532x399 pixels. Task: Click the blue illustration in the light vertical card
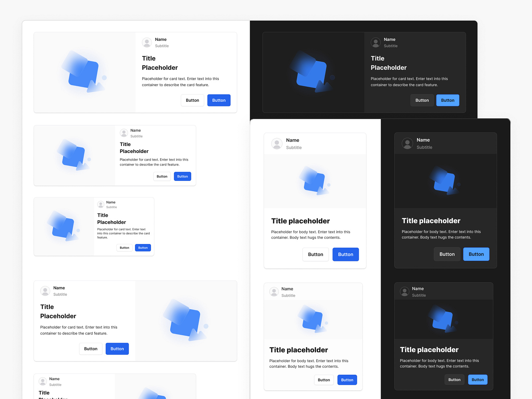[x=315, y=181]
